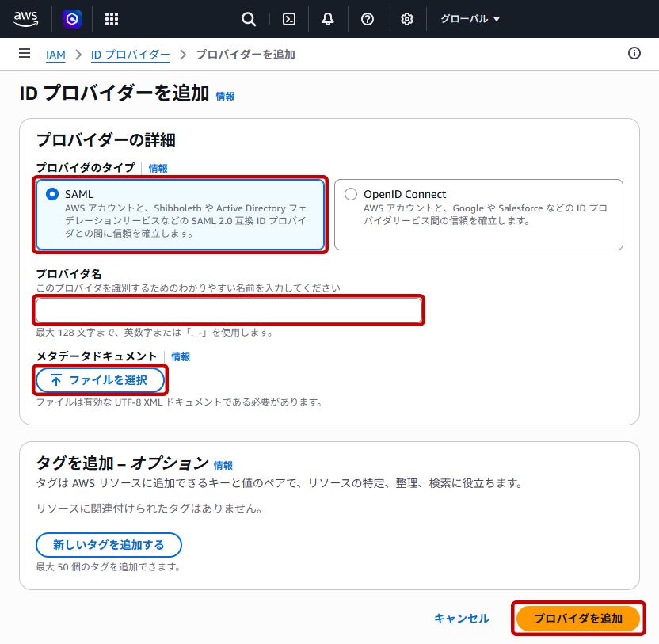Image resolution: width=659 pixels, height=644 pixels.
Task: Click 新しいタグを追加する button
Action: coord(109,545)
